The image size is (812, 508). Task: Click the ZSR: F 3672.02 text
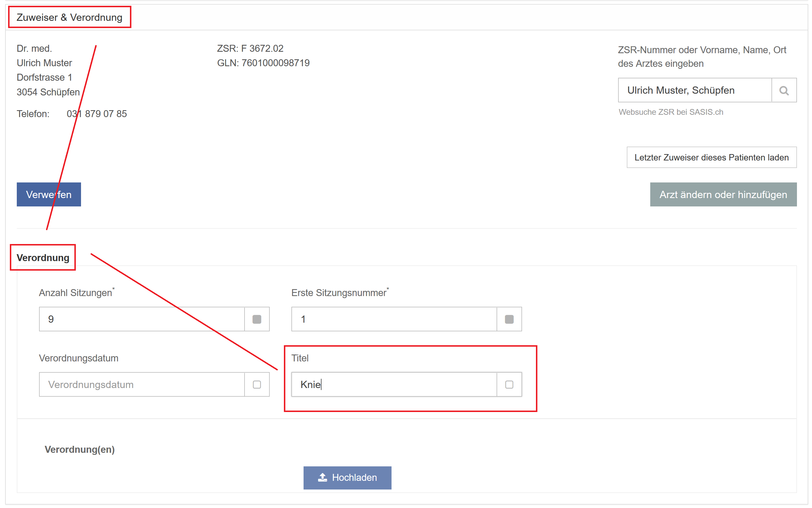pyautogui.click(x=250, y=48)
